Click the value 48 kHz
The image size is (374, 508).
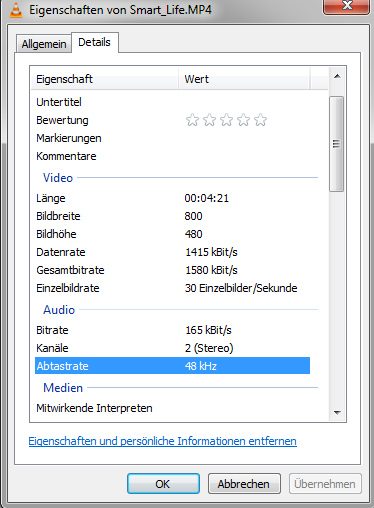coord(201,366)
